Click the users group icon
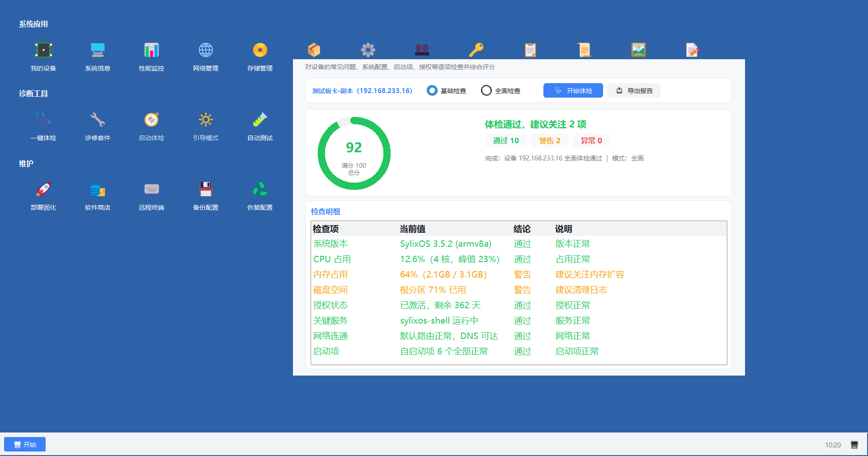 422,50
